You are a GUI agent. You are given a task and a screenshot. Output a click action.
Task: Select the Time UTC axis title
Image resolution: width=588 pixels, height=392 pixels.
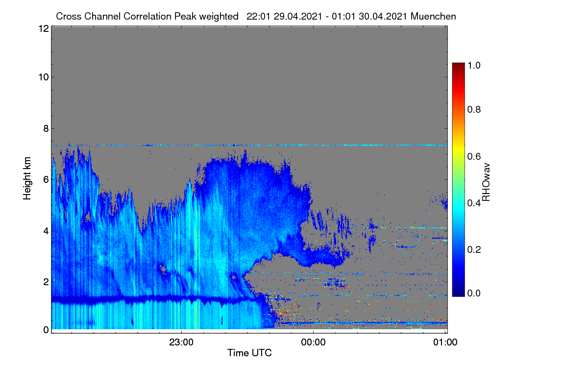point(249,353)
